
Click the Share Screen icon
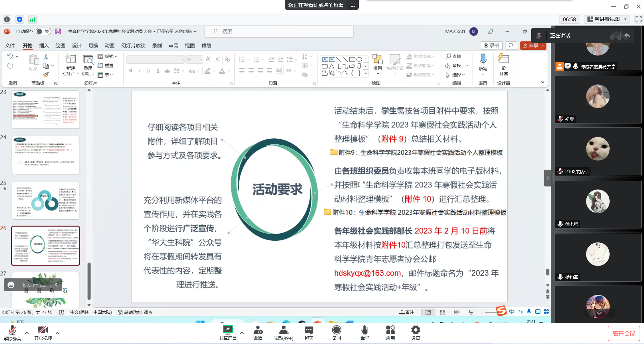click(x=228, y=333)
